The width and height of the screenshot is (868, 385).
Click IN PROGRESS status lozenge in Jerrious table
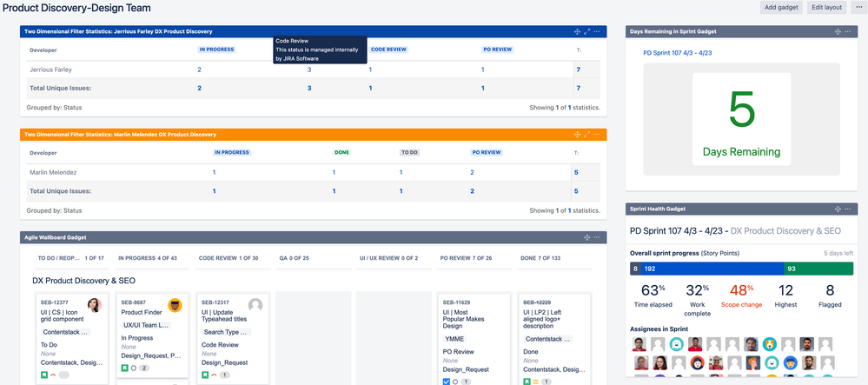point(216,50)
